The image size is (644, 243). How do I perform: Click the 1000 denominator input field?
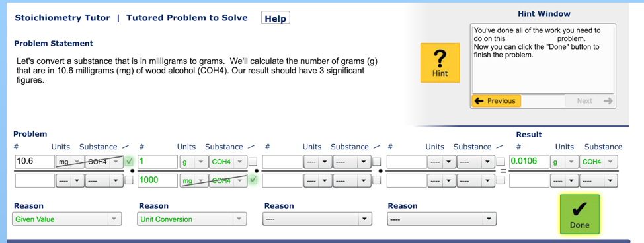158,180
